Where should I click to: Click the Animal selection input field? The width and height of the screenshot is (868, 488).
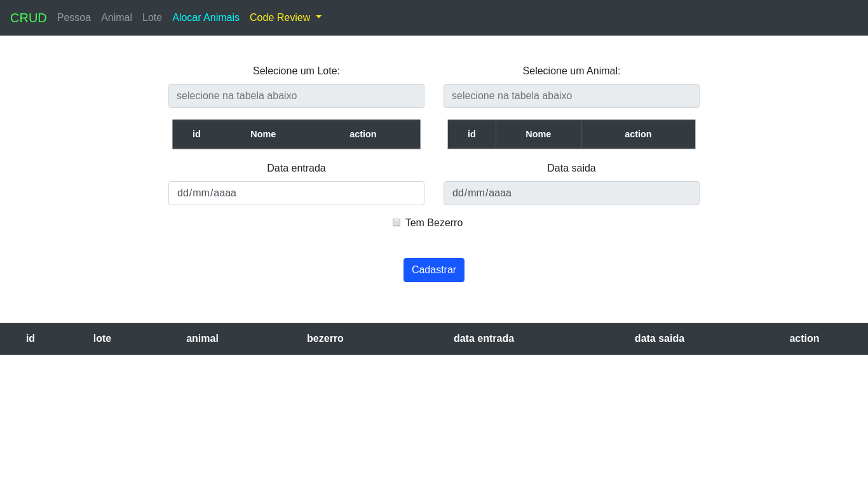click(x=571, y=95)
